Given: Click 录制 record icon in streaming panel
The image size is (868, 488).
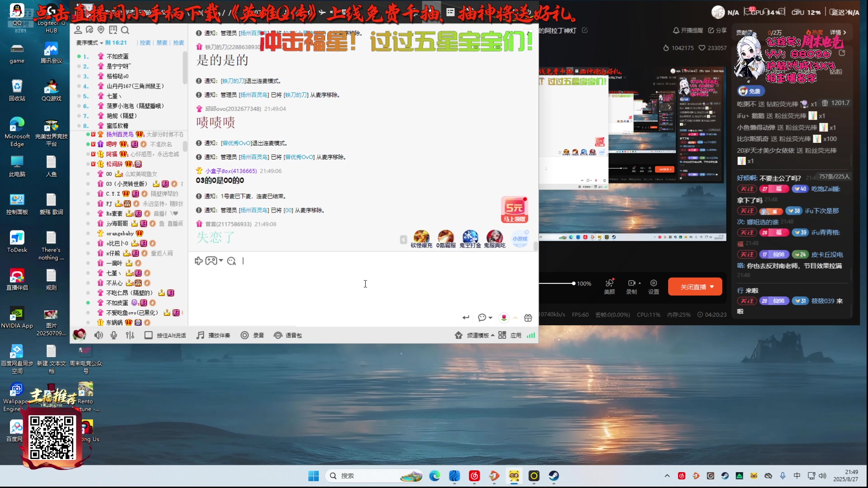Looking at the screenshot, I should tap(632, 286).
